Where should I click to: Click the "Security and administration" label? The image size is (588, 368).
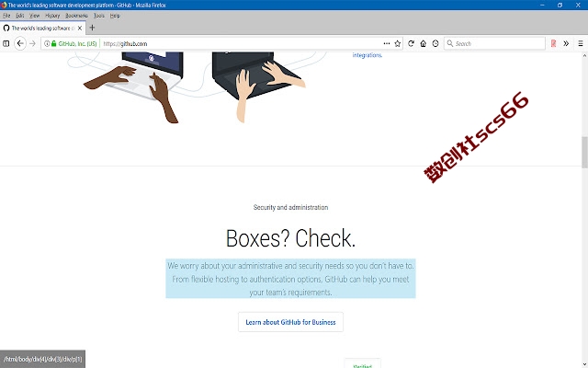pyautogui.click(x=290, y=207)
